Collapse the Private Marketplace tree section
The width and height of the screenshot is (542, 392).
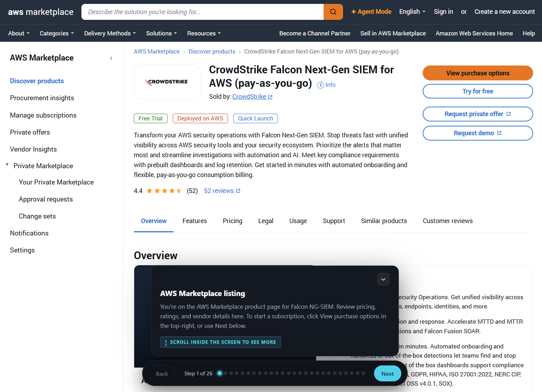(x=7, y=165)
